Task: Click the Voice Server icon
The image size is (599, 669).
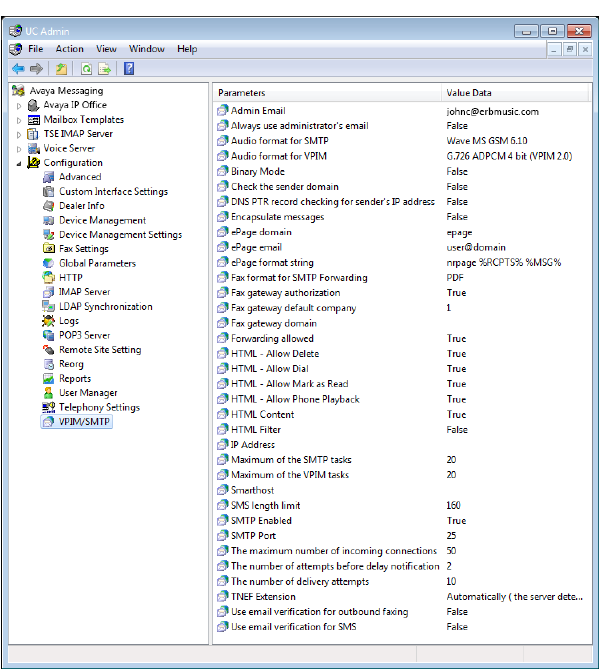Action: (33, 148)
